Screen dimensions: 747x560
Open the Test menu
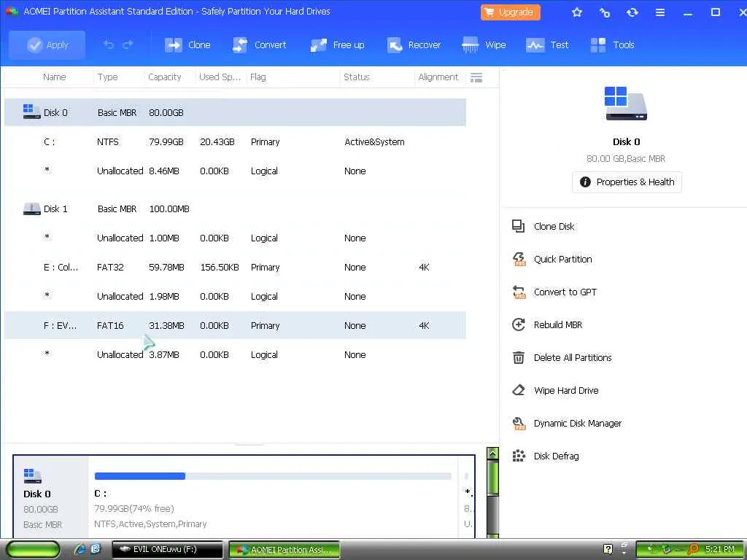(x=547, y=45)
